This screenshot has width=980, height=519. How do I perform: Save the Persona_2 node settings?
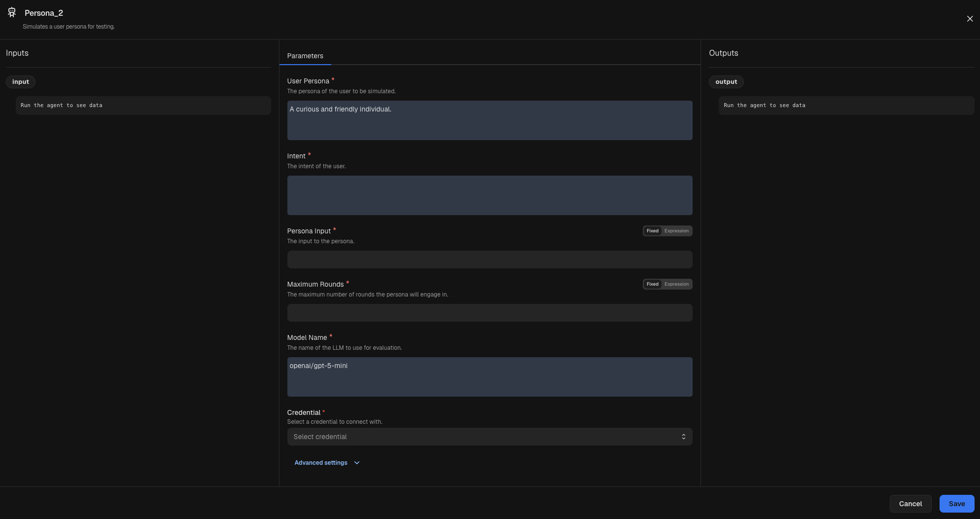point(956,504)
